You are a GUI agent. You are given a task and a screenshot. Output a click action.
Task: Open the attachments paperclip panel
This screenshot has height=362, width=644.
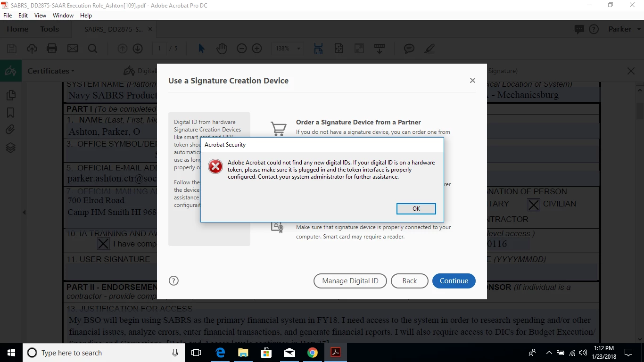click(x=10, y=130)
